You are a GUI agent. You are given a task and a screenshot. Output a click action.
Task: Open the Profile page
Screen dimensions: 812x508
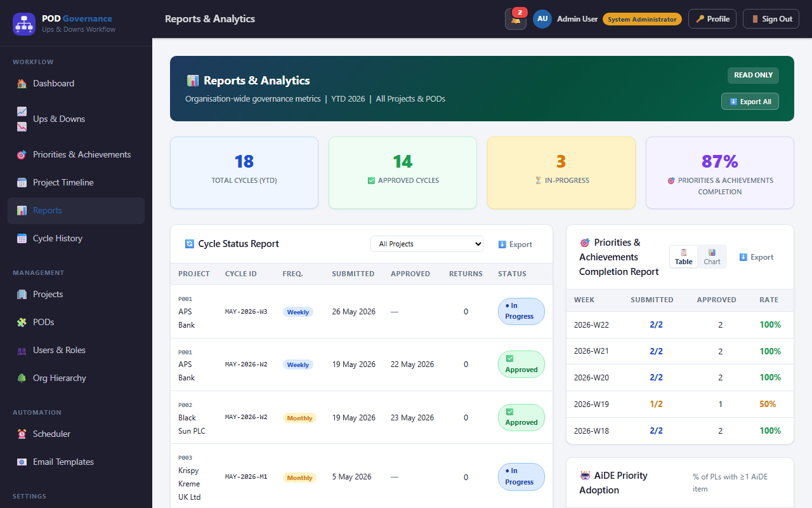point(712,19)
